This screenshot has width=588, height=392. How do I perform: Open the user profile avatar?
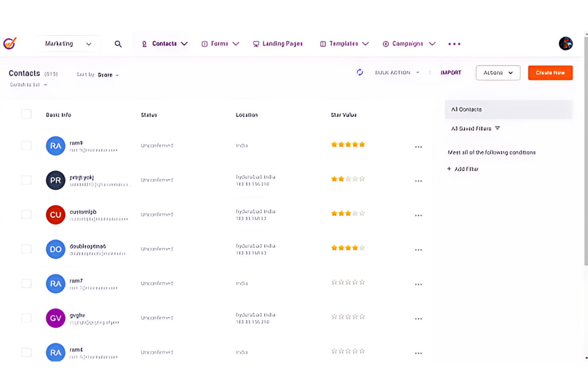pyautogui.click(x=566, y=43)
